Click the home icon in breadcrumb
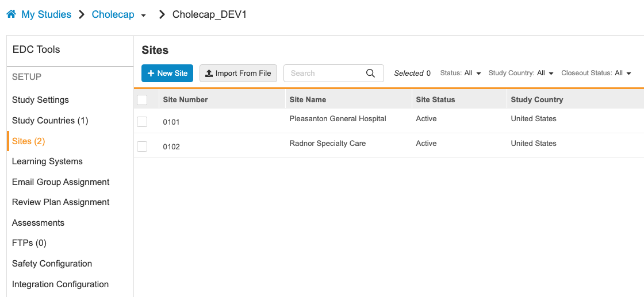Image resolution: width=644 pixels, height=297 pixels. coord(11,14)
